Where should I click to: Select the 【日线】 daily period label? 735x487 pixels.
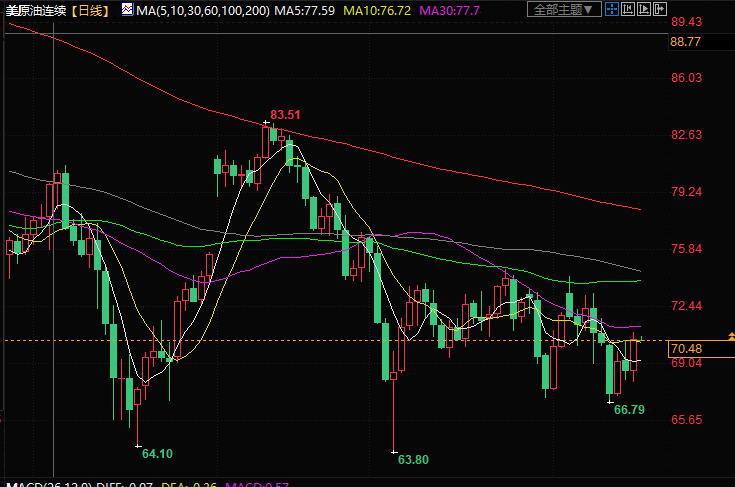pos(90,10)
